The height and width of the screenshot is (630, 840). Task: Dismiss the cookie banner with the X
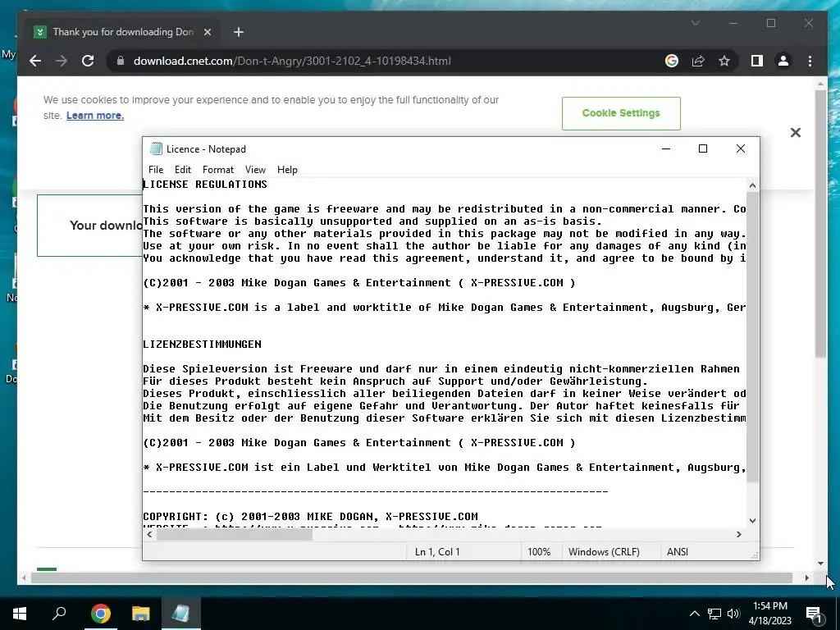coord(796,132)
